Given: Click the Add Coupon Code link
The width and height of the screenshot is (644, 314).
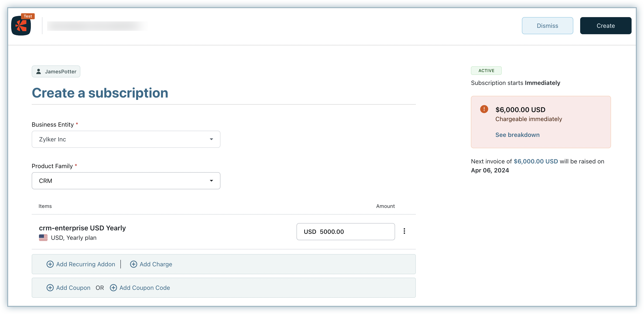Looking at the screenshot, I should click(x=144, y=287).
